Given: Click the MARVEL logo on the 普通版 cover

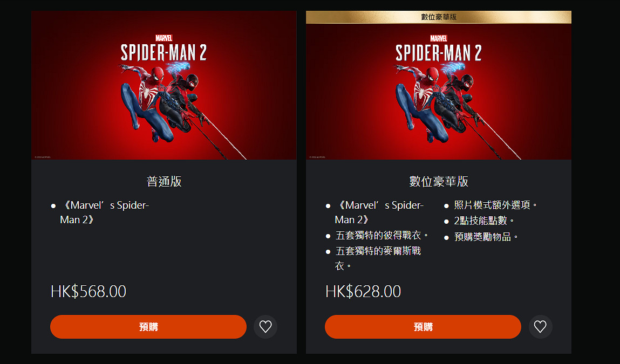Looking at the screenshot, I should (x=163, y=38).
